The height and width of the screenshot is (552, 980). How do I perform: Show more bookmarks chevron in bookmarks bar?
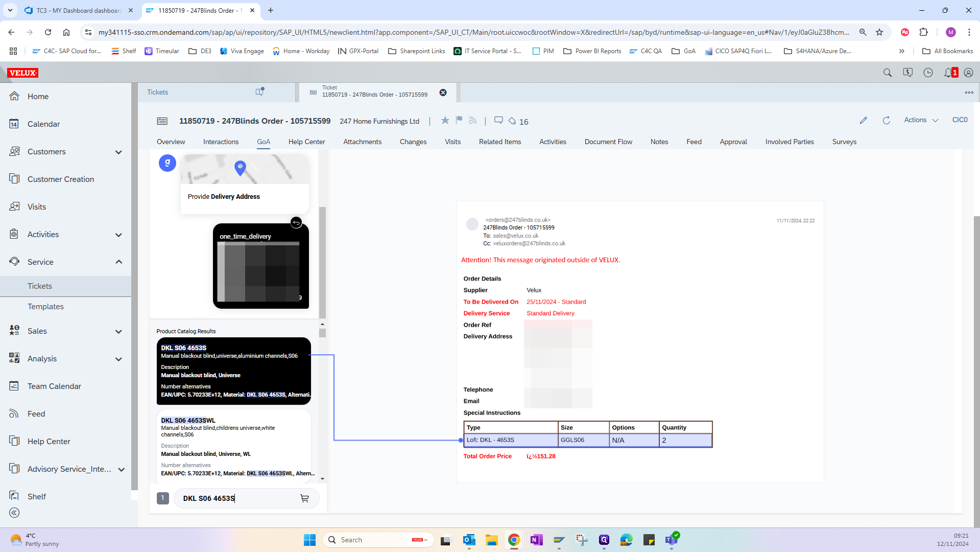902,51
